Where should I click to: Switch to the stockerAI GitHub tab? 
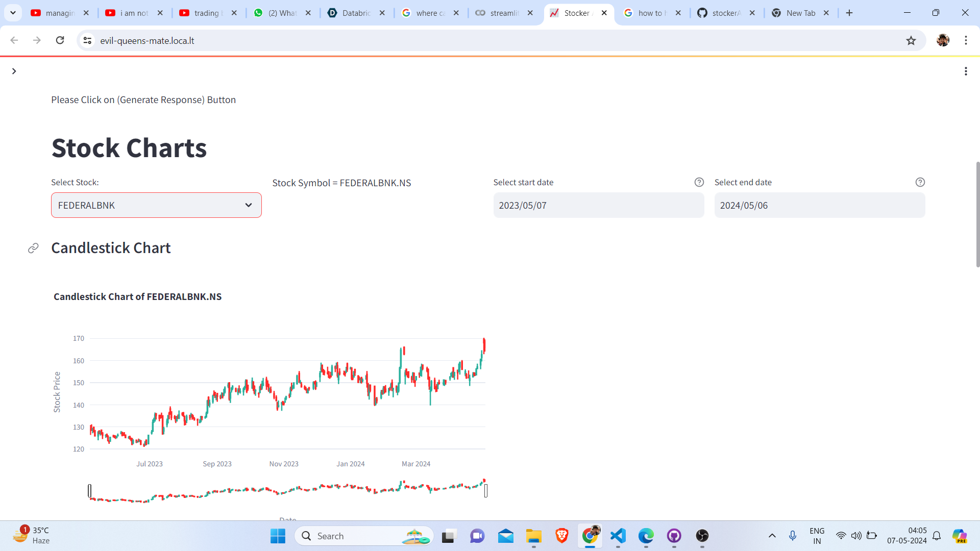point(725,13)
